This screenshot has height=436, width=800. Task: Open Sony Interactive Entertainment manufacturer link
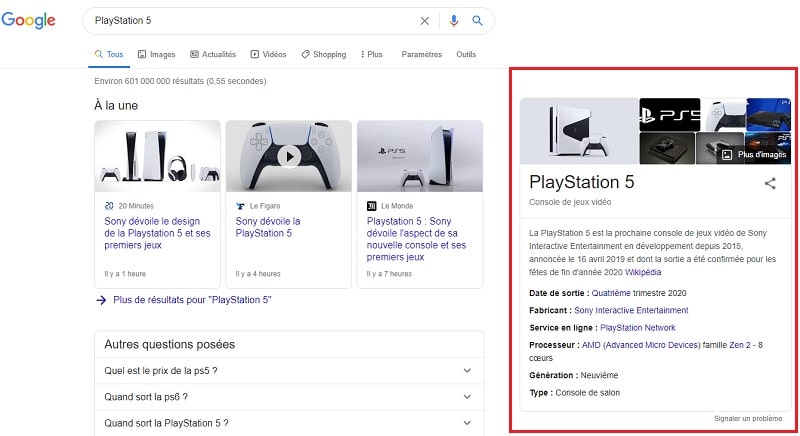(x=631, y=311)
